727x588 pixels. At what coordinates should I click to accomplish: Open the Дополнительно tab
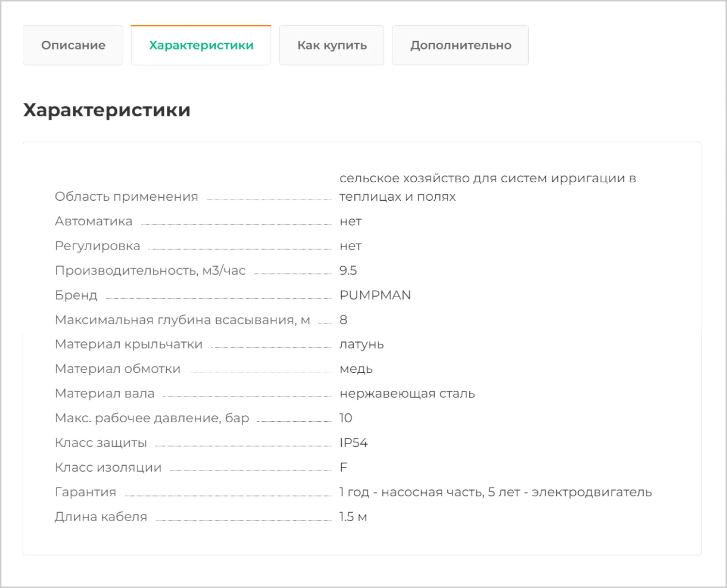click(460, 45)
